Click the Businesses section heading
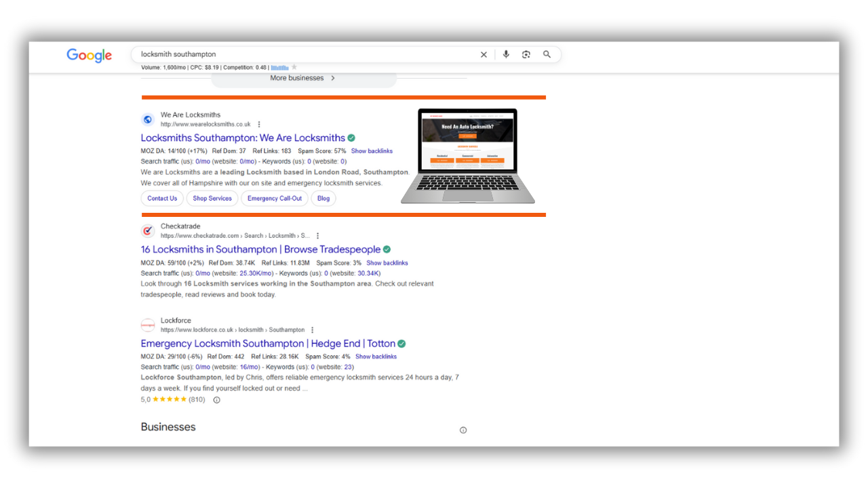 [168, 427]
